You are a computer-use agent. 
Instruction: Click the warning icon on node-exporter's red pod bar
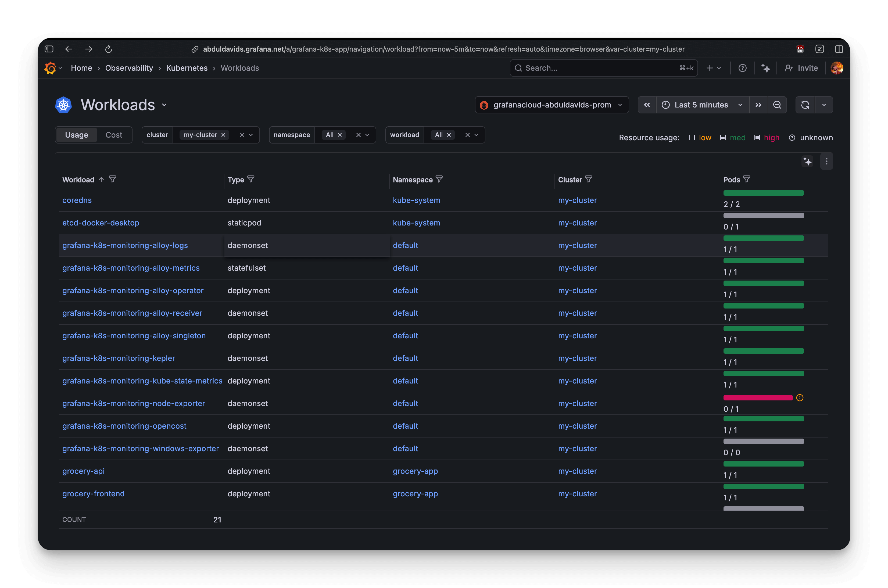800,397
